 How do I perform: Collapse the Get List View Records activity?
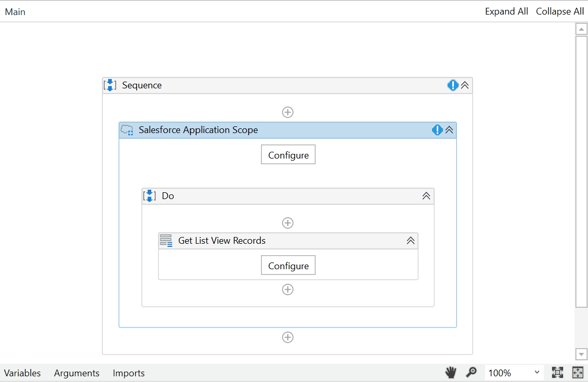click(x=410, y=241)
